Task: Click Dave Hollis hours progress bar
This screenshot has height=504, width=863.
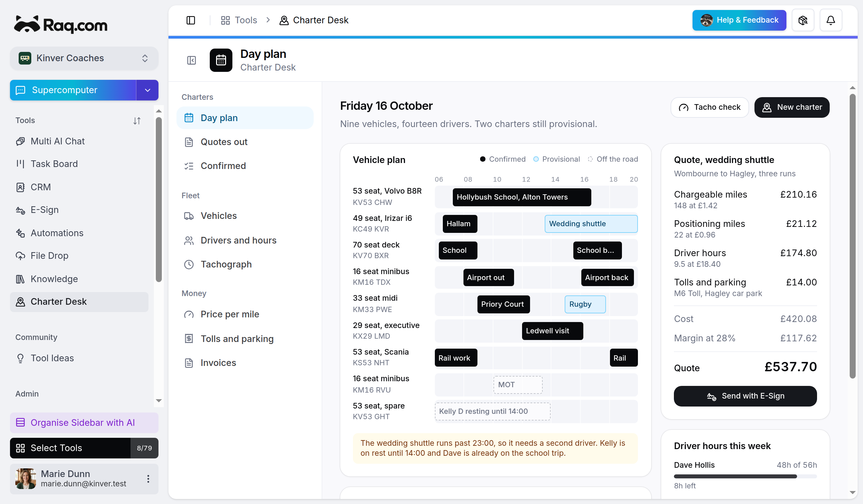Action: click(745, 476)
